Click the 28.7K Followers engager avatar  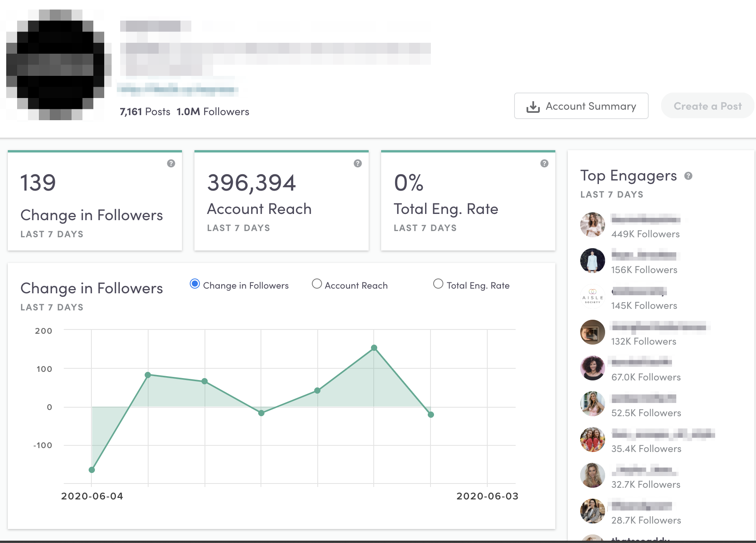592,511
